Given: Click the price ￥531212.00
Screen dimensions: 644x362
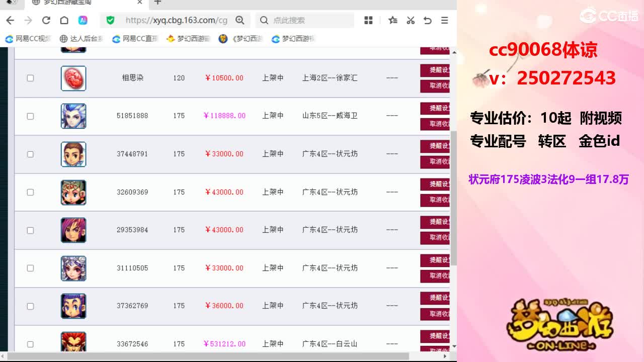Looking at the screenshot, I should (224, 344).
